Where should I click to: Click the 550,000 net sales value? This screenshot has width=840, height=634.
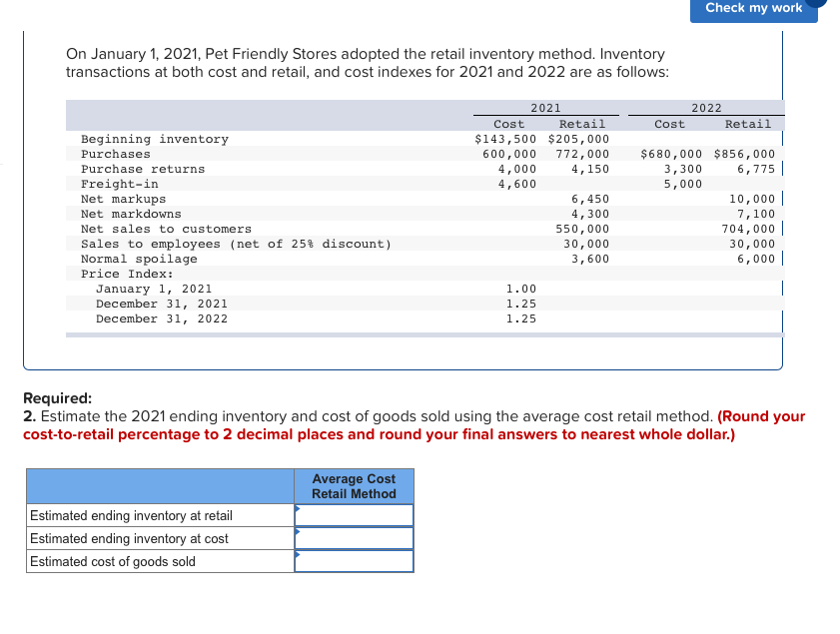point(583,230)
